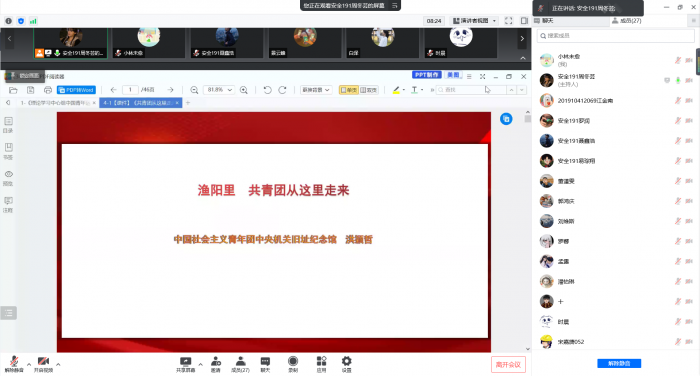
Task: Select single page view mode
Action: pyautogui.click(x=348, y=90)
